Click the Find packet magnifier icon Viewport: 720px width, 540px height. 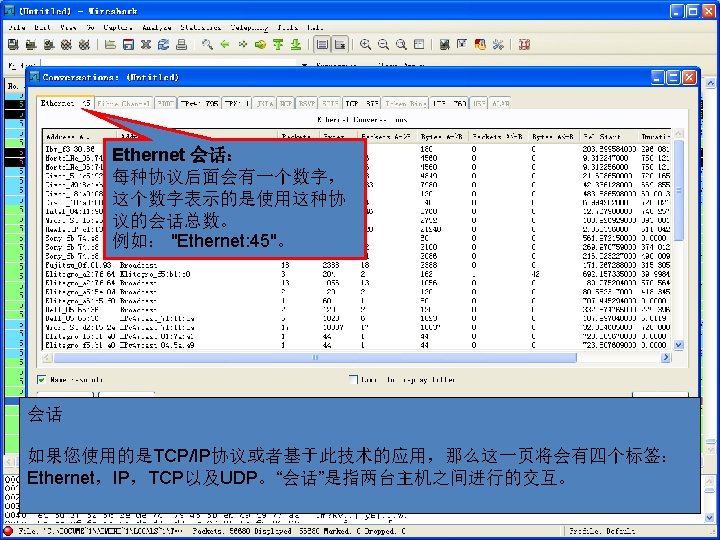coord(207,45)
